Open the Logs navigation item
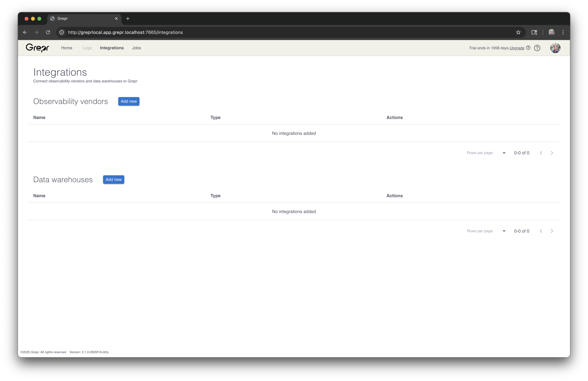This screenshot has height=381, width=588. click(87, 48)
